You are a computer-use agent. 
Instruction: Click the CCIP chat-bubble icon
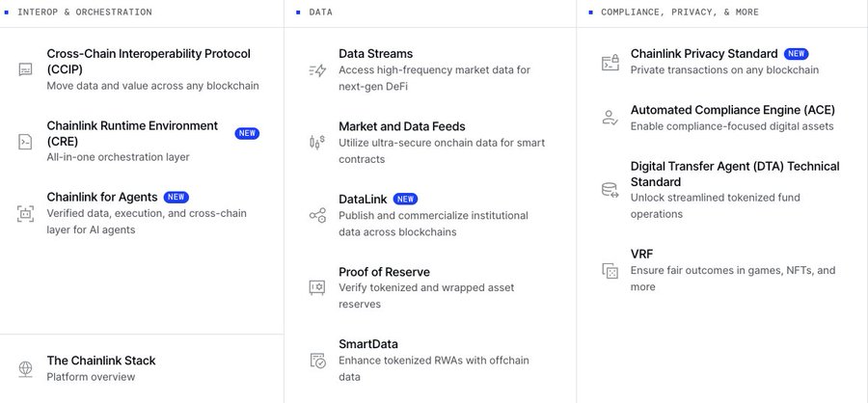[x=25, y=69]
